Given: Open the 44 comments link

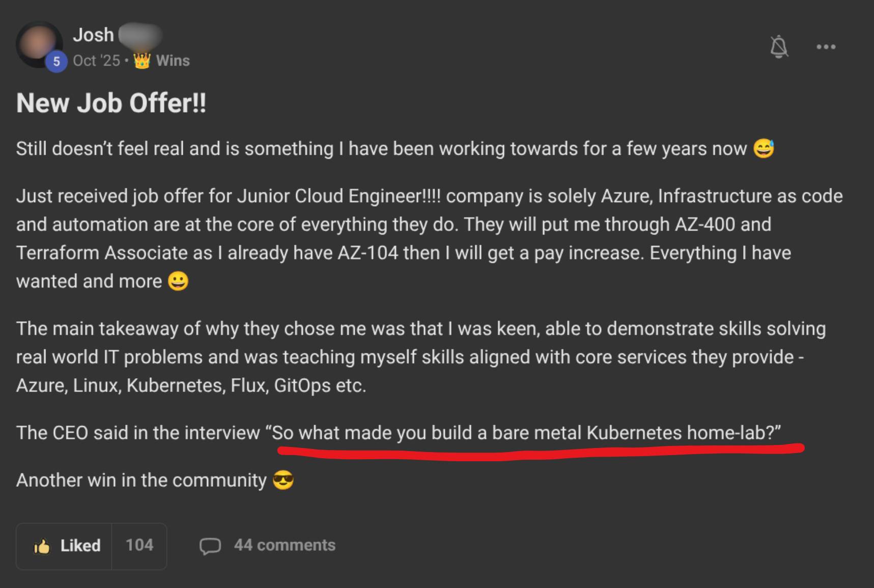Looking at the screenshot, I should pos(285,545).
